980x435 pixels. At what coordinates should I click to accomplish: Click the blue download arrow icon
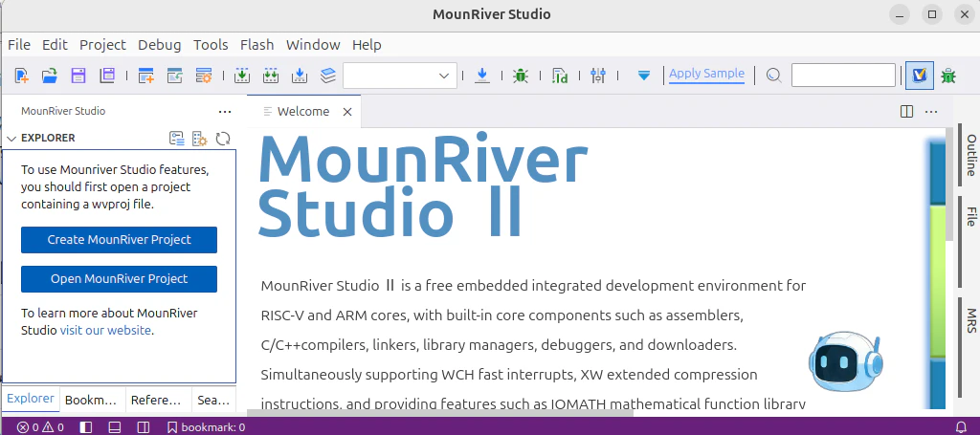[x=482, y=76]
